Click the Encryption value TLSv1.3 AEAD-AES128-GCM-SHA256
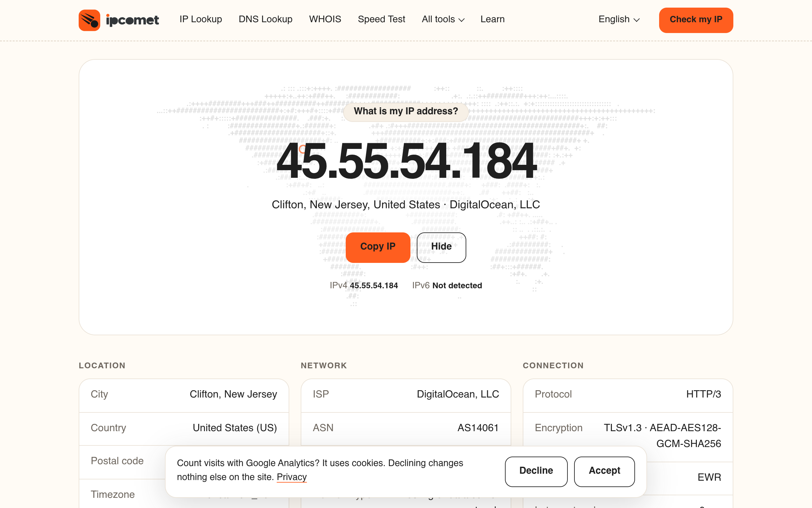Screen dimensions: 812x508 pyautogui.click(x=662, y=436)
